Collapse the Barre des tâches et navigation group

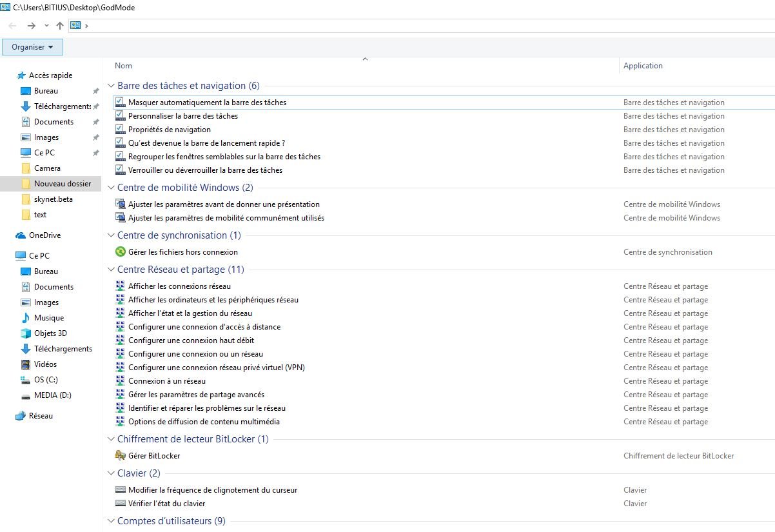click(x=111, y=86)
